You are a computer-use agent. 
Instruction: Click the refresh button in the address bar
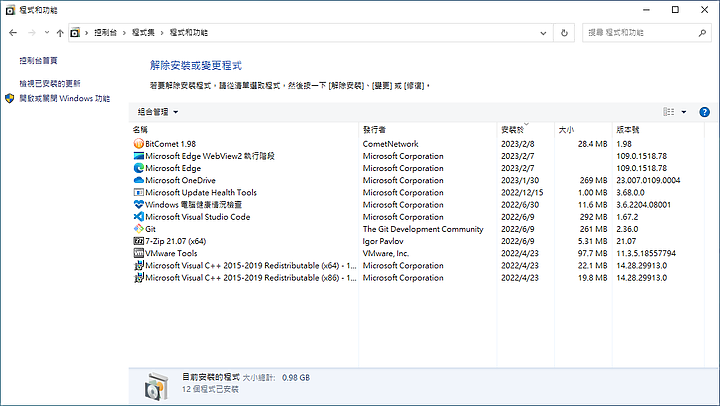pyautogui.click(x=564, y=33)
